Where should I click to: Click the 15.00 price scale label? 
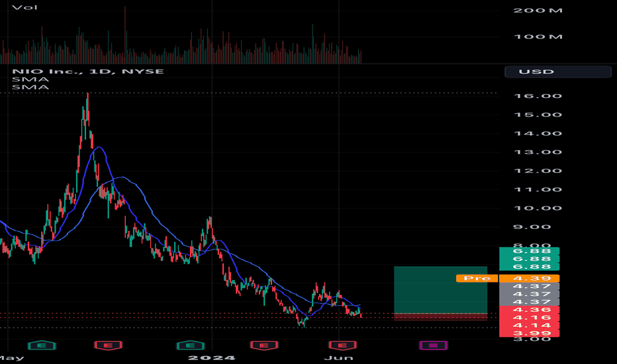[538, 115]
